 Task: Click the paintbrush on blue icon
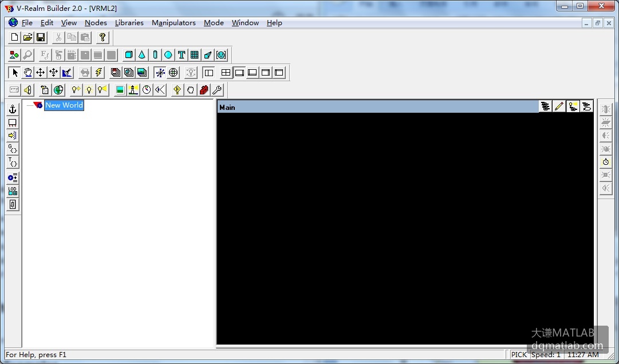pyautogui.click(x=67, y=73)
